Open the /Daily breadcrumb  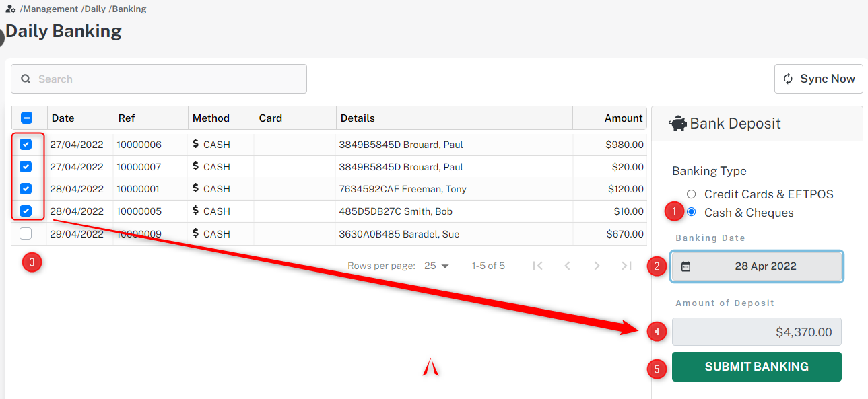pos(94,9)
